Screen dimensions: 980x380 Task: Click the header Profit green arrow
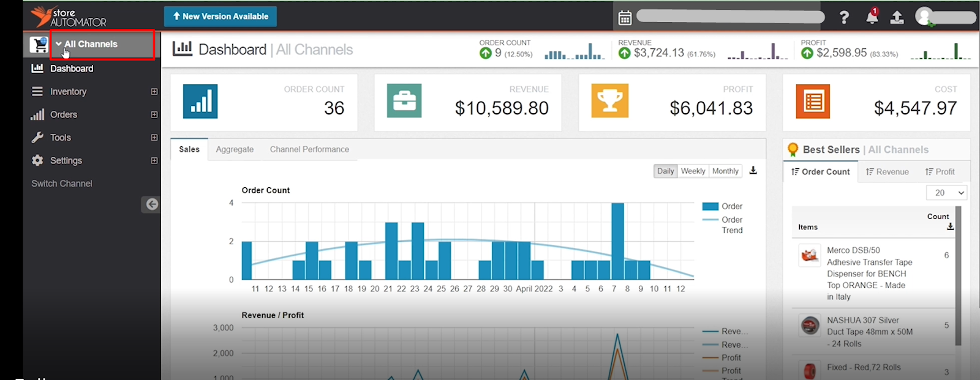pyautogui.click(x=807, y=53)
